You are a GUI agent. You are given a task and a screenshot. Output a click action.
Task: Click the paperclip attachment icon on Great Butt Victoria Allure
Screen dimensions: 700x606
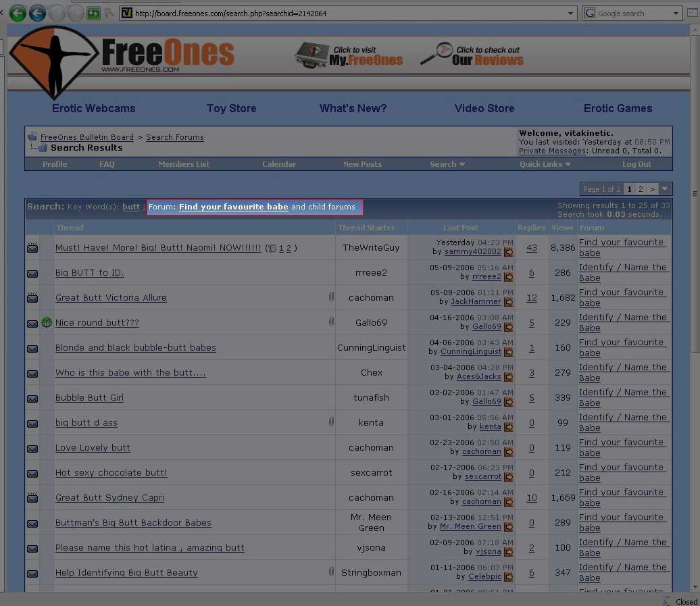[x=331, y=297]
